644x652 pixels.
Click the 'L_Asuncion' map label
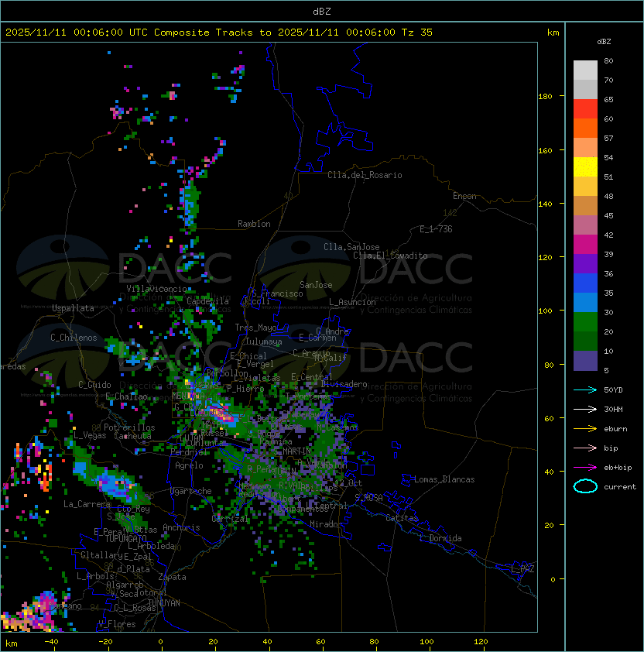[x=352, y=302]
